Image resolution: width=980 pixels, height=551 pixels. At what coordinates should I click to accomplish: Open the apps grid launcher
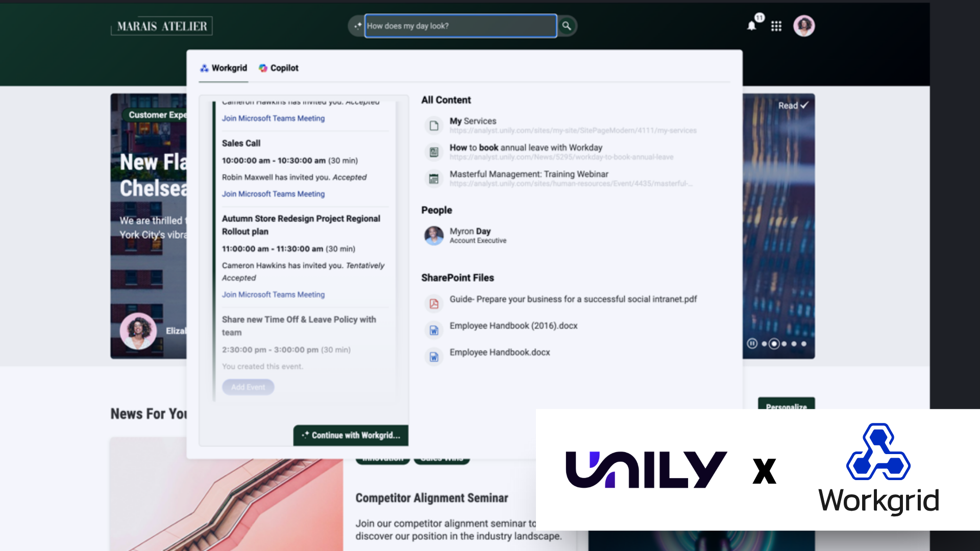[x=776, y=26]
